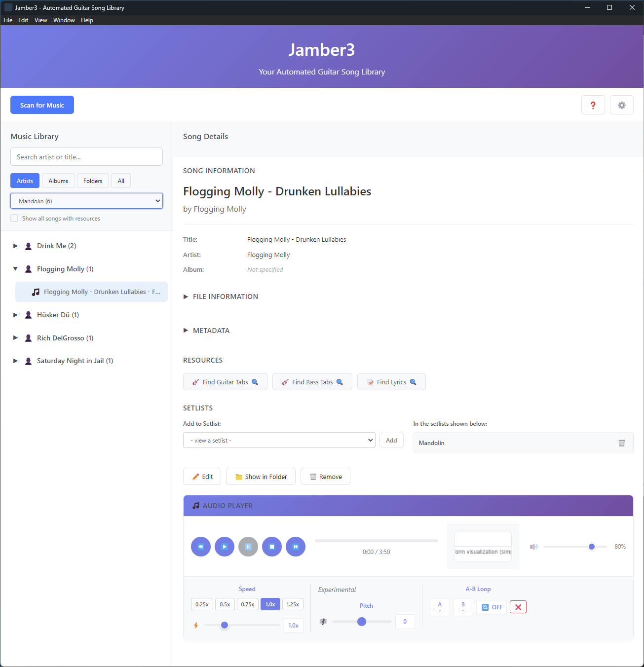
Task: Set loop point A
Action: [440, 607]
